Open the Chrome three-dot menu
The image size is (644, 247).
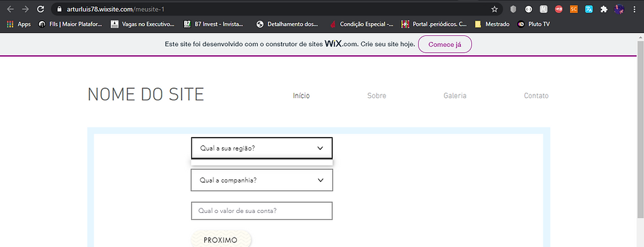click(x=634, y=9)
